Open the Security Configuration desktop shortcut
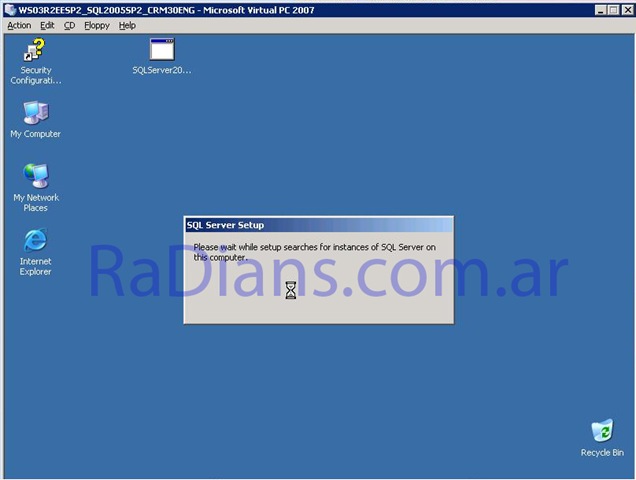The width and height of the screenshot is (636, 480). click(x=36, y=50)
